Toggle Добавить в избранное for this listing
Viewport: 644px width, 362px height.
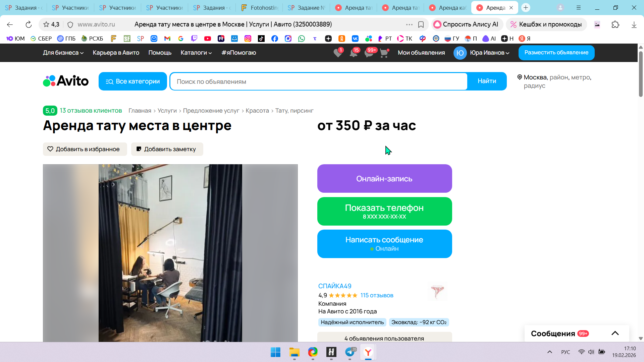pos(85,149)
